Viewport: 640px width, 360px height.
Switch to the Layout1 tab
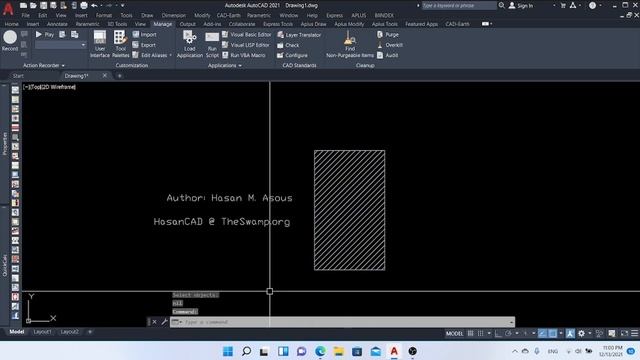pos(42,332)
